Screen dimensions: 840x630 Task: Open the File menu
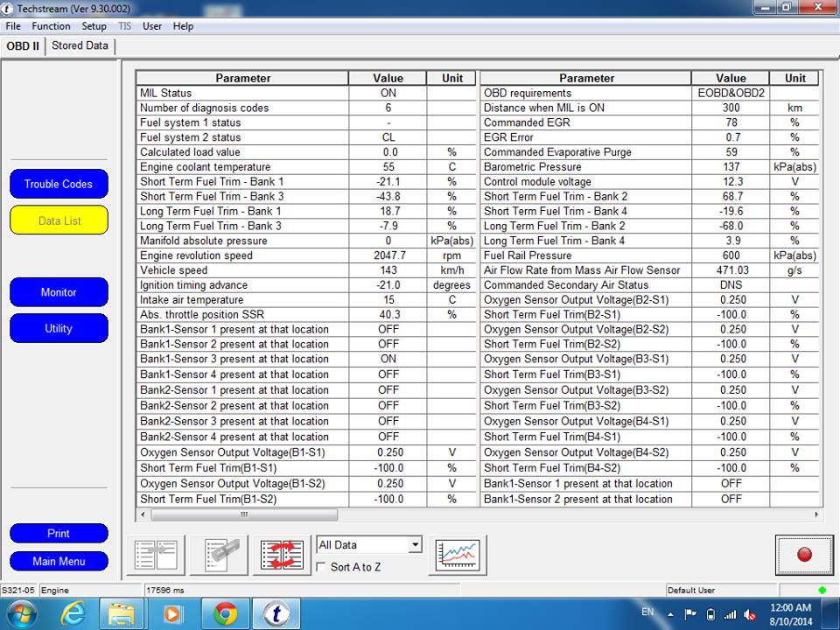[x=13, y=26]
